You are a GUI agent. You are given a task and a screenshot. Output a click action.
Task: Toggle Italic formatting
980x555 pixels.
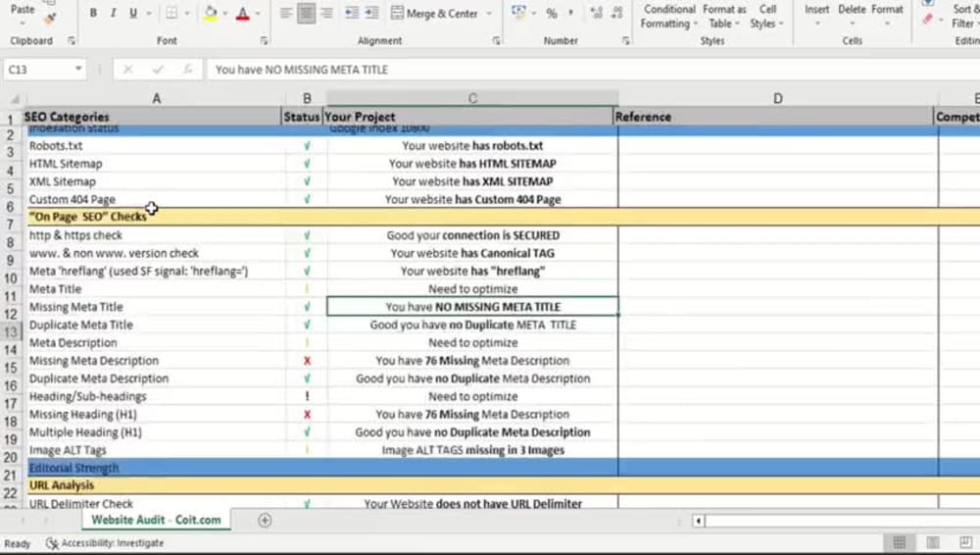(x=113, y=13)
